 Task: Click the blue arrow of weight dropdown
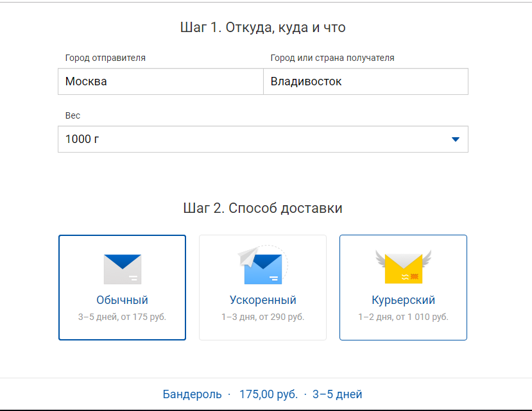(456, 139)
